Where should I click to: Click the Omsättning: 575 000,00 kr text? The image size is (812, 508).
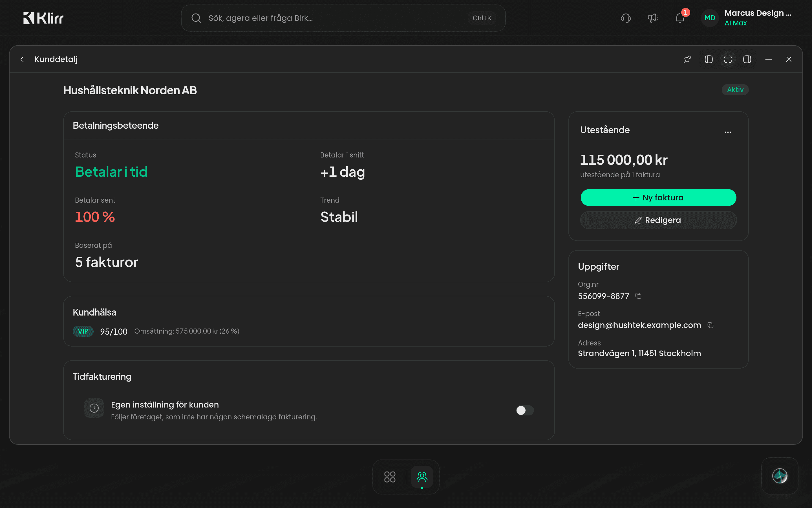(x=176, y=331)
